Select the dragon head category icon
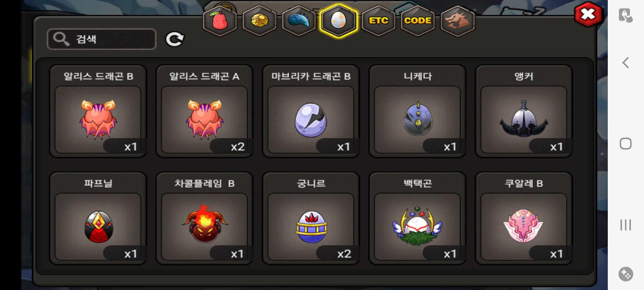The image size is (644, 290). tap(458, 21)
